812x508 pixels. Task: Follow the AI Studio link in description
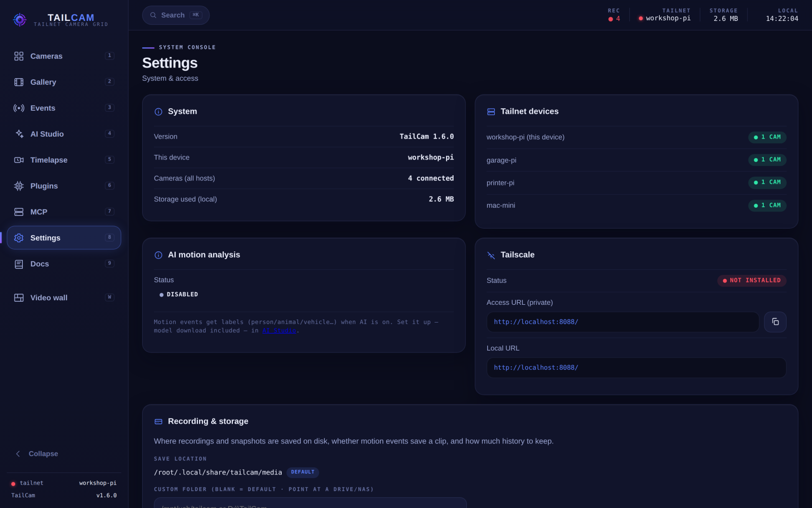point(279,330)
